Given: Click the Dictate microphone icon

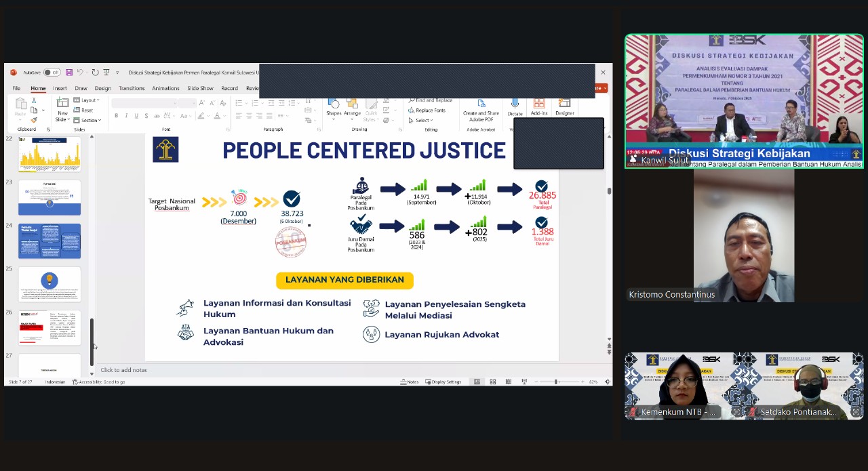Looking at the screenshot, I should pyautogui.click(x=515, y=106).
